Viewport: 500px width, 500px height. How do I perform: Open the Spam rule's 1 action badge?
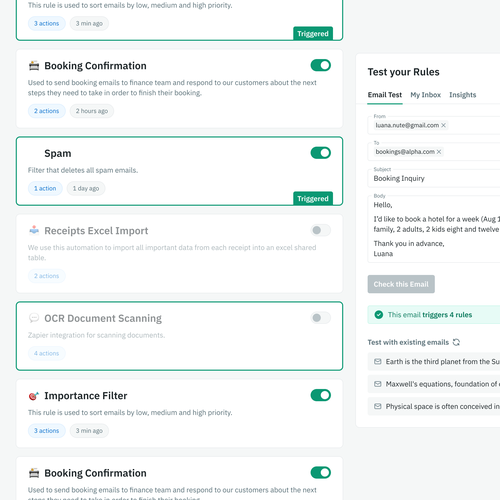[45, 188]
